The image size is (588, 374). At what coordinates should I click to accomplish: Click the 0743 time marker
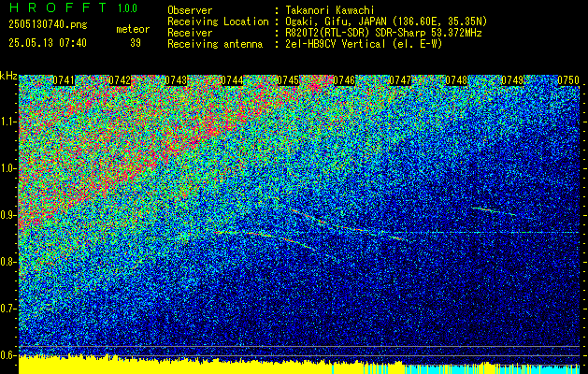pos(177,80)
